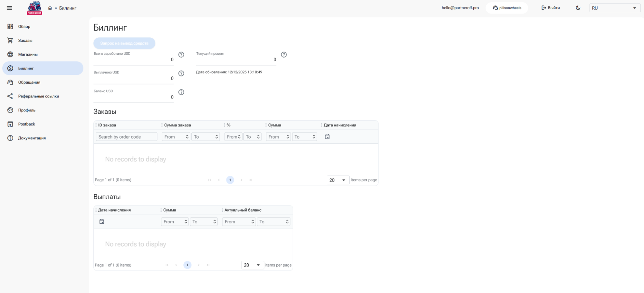Open calendar date filter in Выплаты table

102,221
